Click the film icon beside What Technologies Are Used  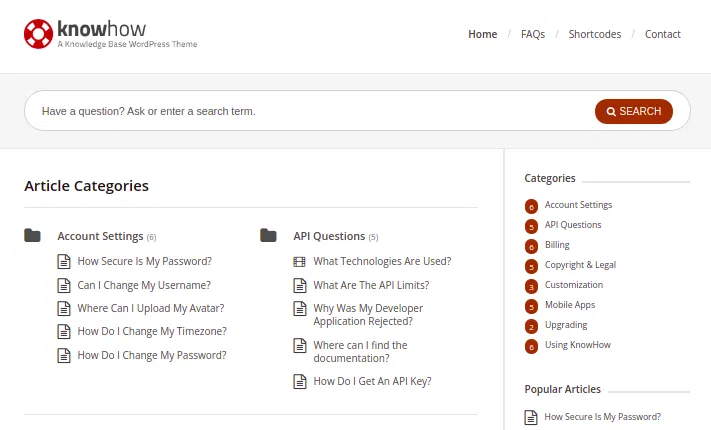tap(299, 262)
